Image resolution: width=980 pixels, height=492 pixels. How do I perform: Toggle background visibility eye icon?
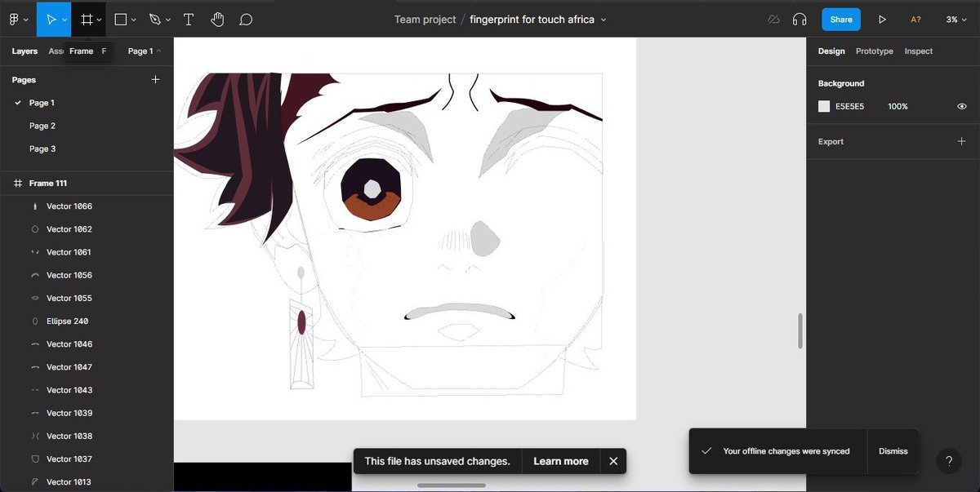[x=962, y=106]
